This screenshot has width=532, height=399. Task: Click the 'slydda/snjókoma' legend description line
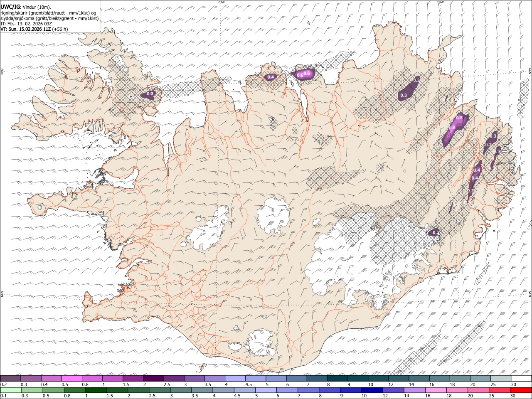tap(50, 18)
